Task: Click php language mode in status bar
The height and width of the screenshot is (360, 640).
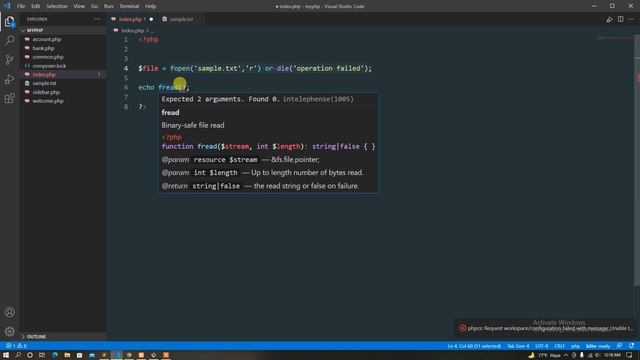Action: [x=575, y=346]
